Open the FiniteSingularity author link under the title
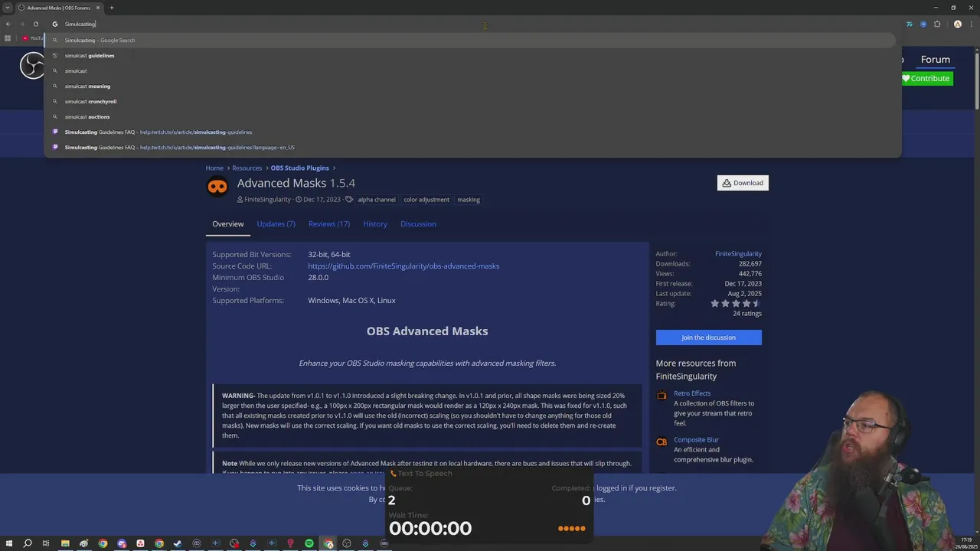The height and width of the screenshot is (551, 980). coord(267,200)
